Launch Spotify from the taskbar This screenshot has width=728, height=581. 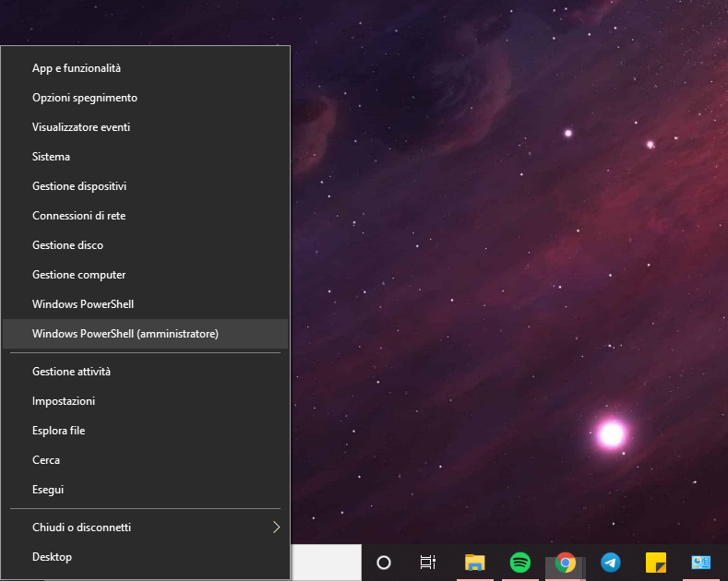point(520,563)
